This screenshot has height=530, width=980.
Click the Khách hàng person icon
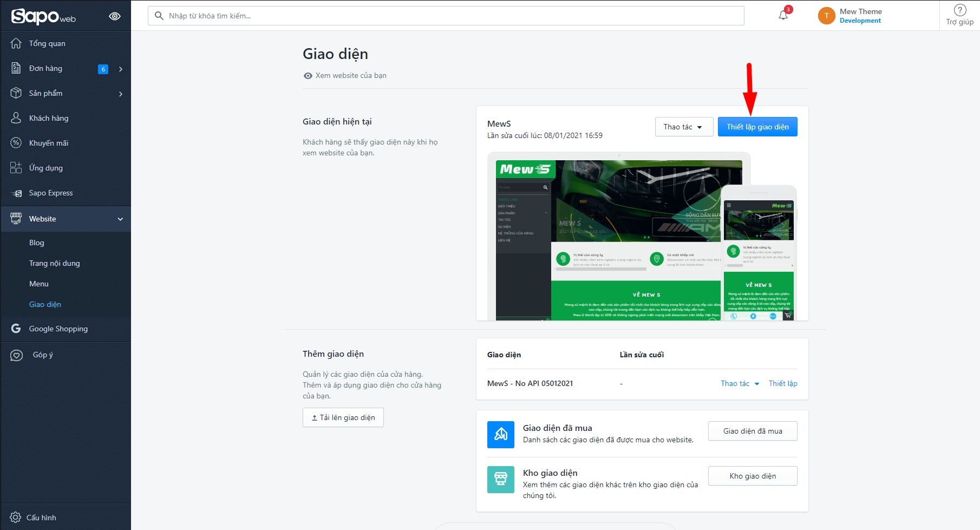[16, 118]
